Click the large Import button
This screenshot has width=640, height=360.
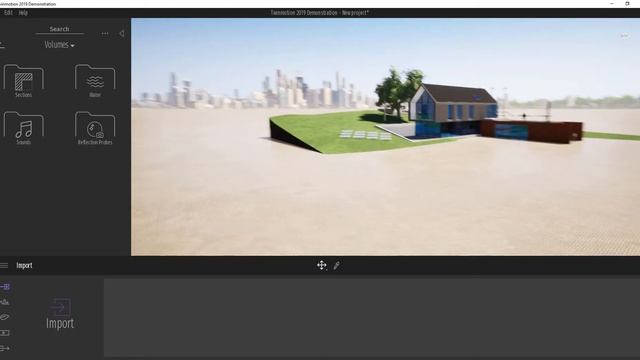click(60, 313)
